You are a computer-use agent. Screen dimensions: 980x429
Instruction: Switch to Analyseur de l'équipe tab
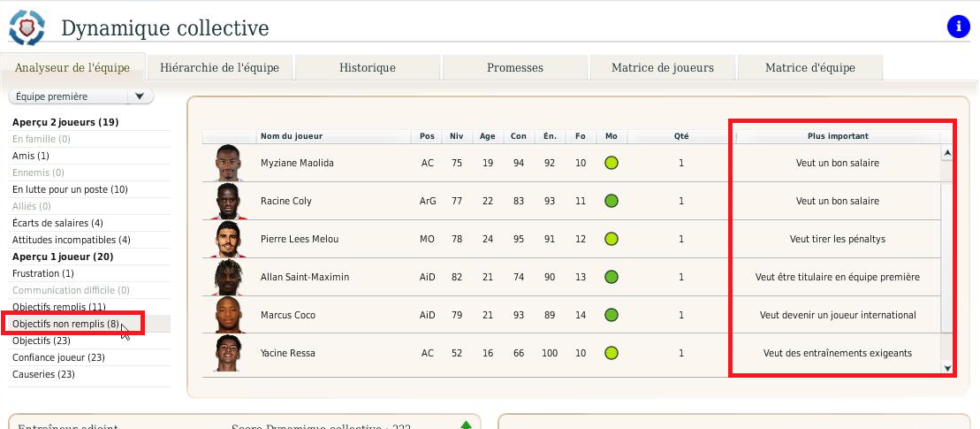[72, 67]
